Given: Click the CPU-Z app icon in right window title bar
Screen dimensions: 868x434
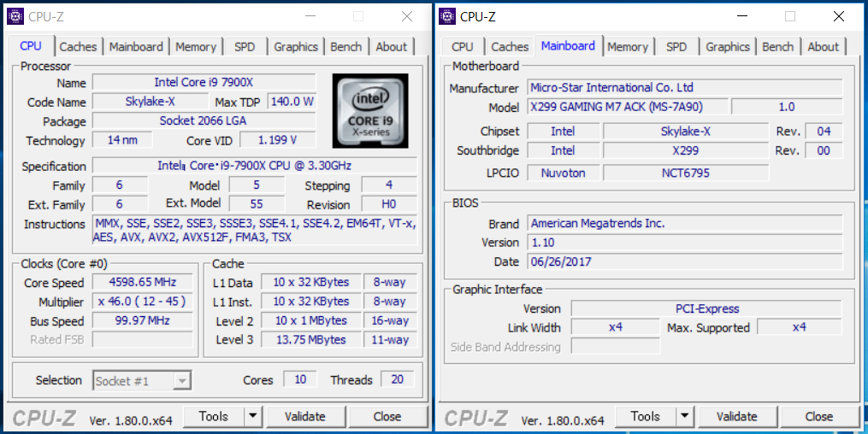Looking at the screenshot, I should click(447, 16).
